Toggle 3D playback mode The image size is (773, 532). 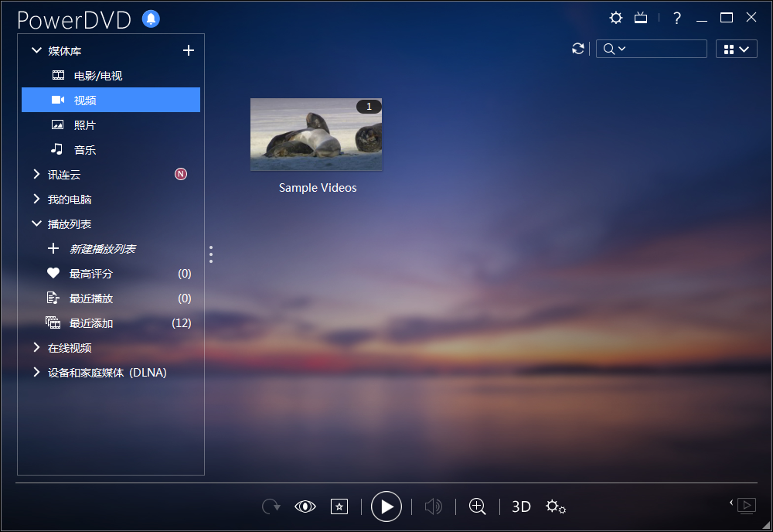(521, 506)
